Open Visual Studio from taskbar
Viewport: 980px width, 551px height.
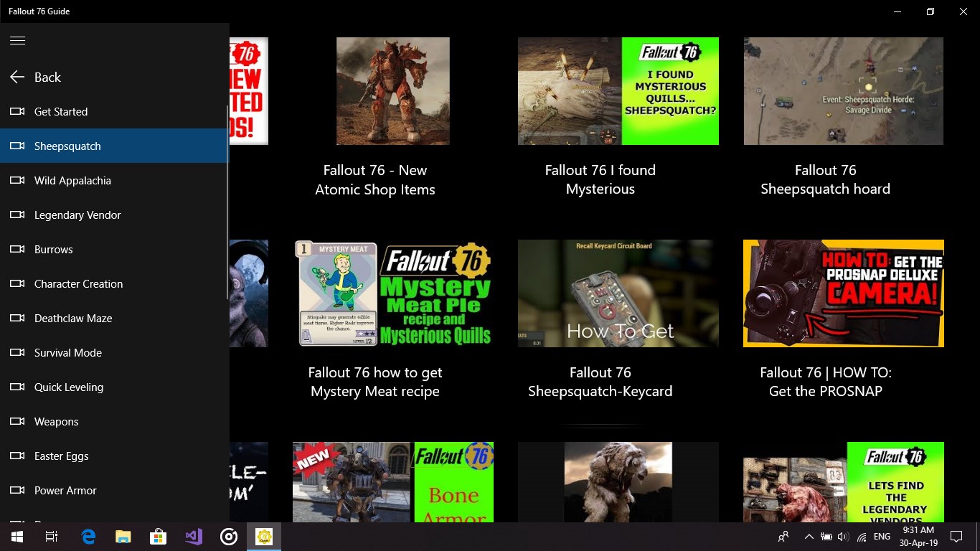pyautogui.click(x=194, y=537)
